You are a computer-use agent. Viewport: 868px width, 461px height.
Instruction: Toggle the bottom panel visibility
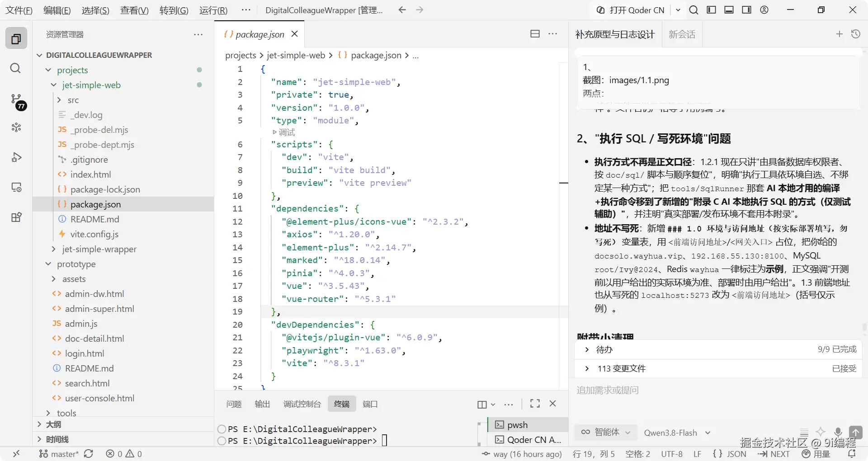tap(729, 10)
